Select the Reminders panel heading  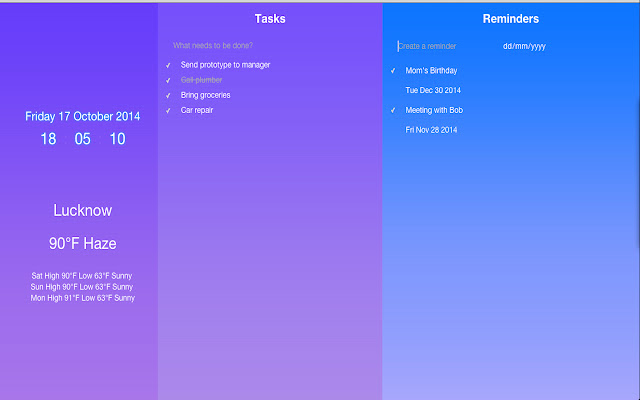pos(511,19)
